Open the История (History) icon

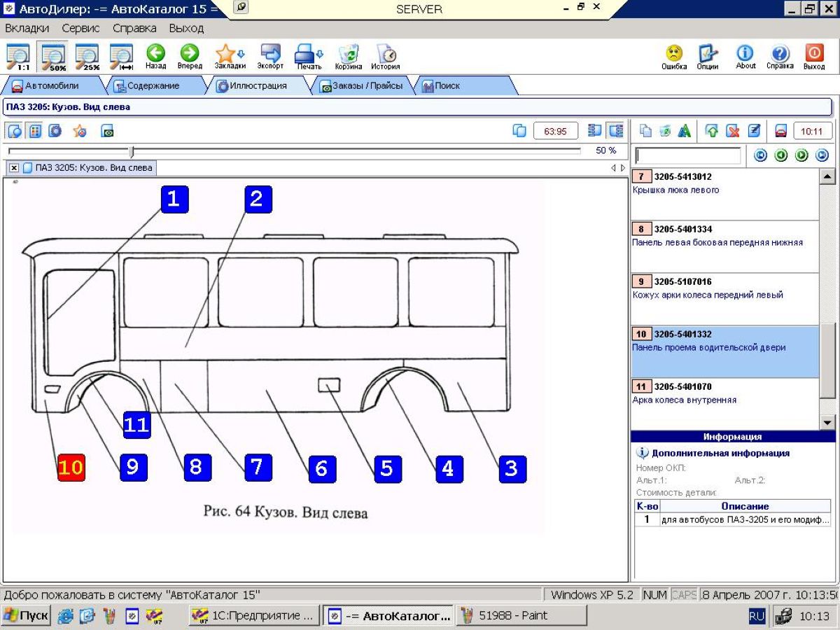tap(386, 55)
